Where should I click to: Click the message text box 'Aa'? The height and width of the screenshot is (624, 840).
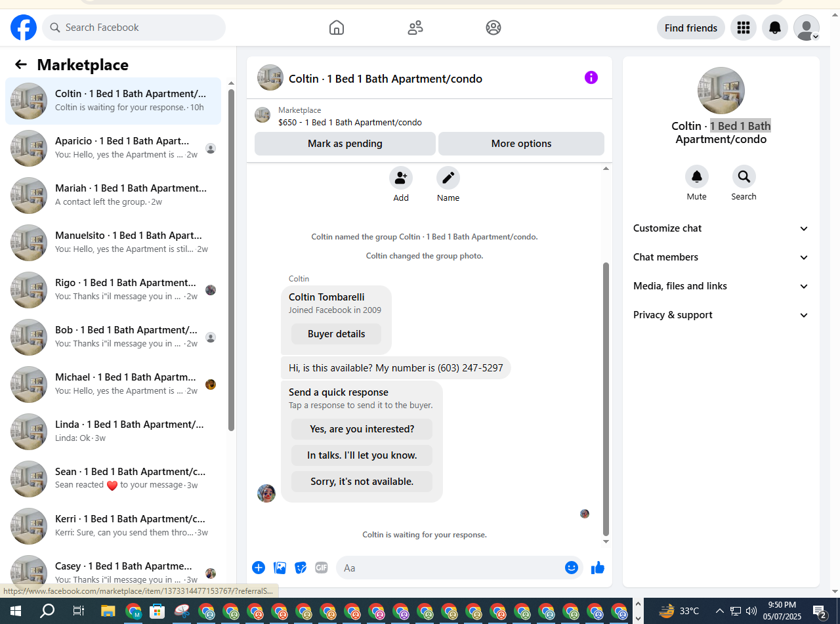coord(451,568)
